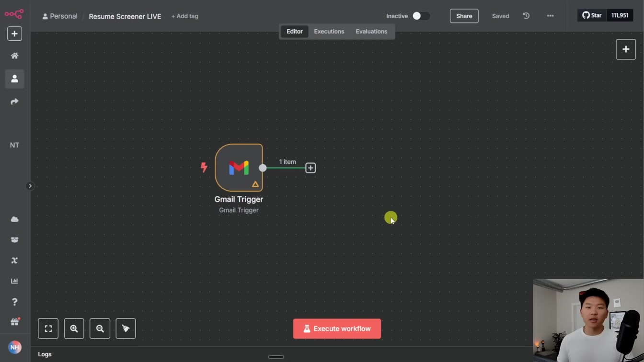Open the Logs panel

pyautogui.click(x=45, y=354)
